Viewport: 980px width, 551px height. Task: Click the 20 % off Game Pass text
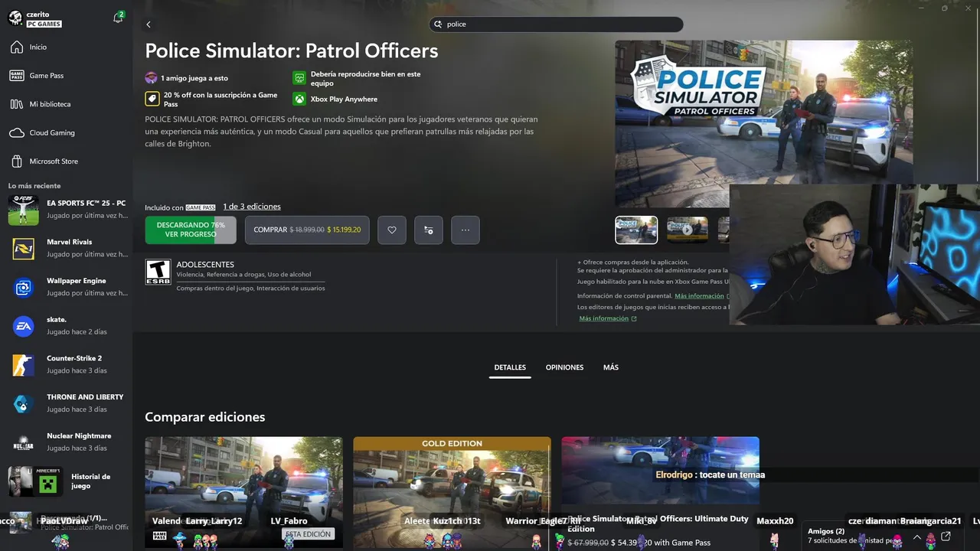pyautogui.click(x=220, y=99)
